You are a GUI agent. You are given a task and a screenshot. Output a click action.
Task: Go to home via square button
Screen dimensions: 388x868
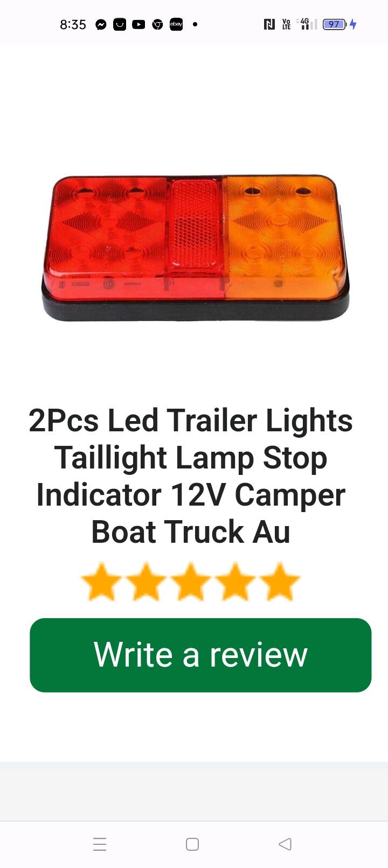[x=192, y=844]
